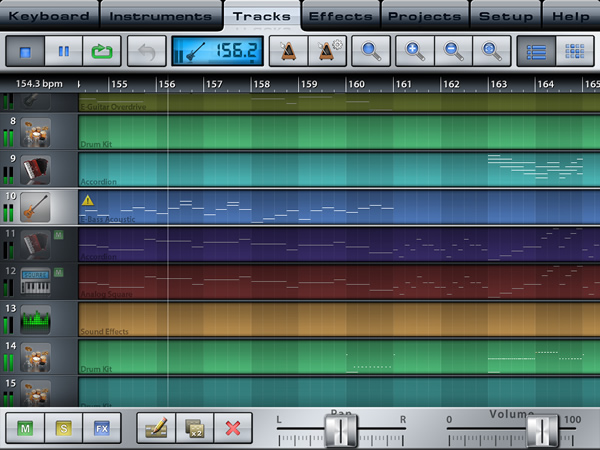Select track 11 Accordion instrument icon
The height and width of the screenshot is (450, 600).
coord(35,245)
